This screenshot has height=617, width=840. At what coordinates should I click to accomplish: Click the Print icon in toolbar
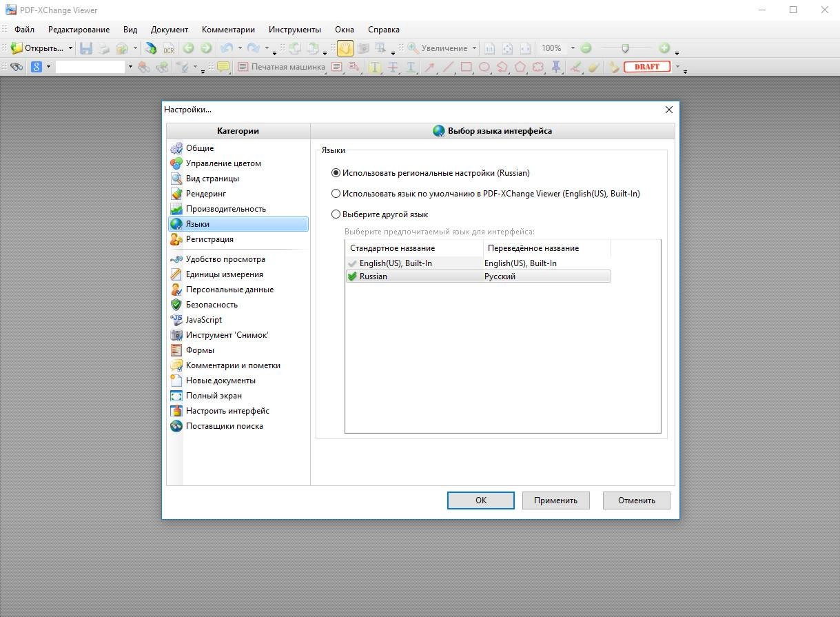(103, 48)
